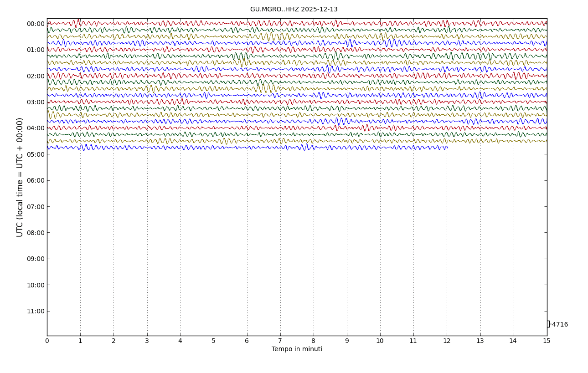Select the 01:00 hour tick label

(36, 50)
